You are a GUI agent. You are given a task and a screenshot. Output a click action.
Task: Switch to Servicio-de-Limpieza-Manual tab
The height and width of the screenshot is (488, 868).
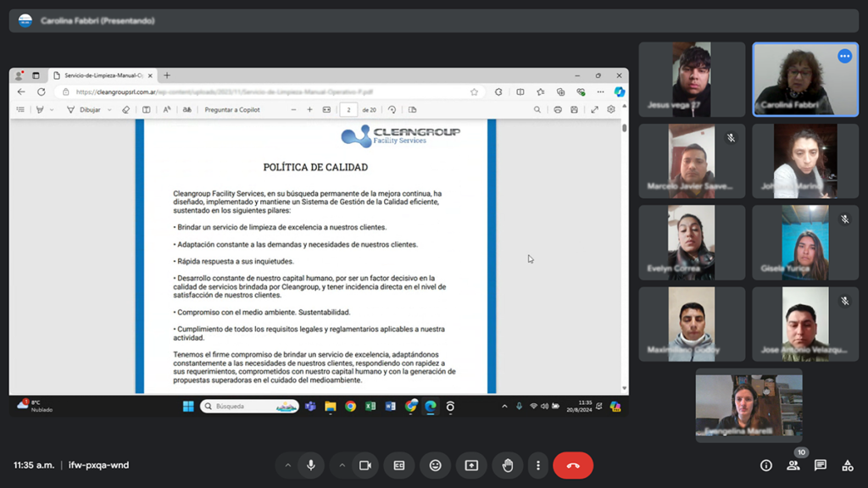(103, 75)
